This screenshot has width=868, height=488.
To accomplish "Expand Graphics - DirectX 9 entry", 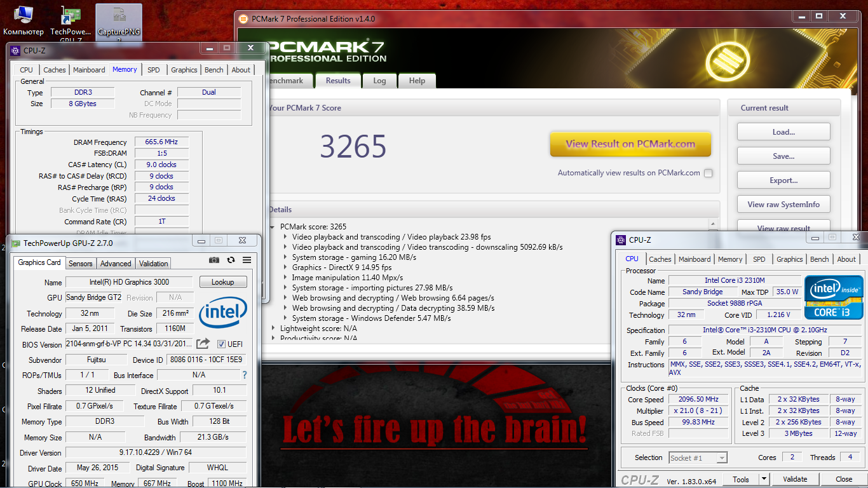I will click(x=285, y=268).
